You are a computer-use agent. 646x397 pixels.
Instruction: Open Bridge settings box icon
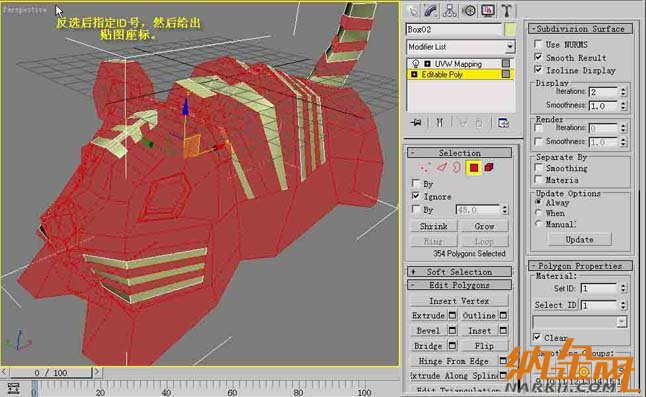click(452, 346)
